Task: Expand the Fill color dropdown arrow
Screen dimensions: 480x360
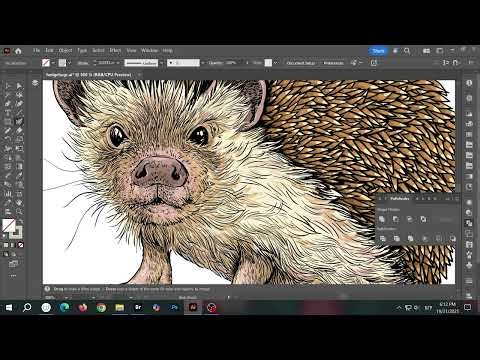Action: (x=53, y=63)
